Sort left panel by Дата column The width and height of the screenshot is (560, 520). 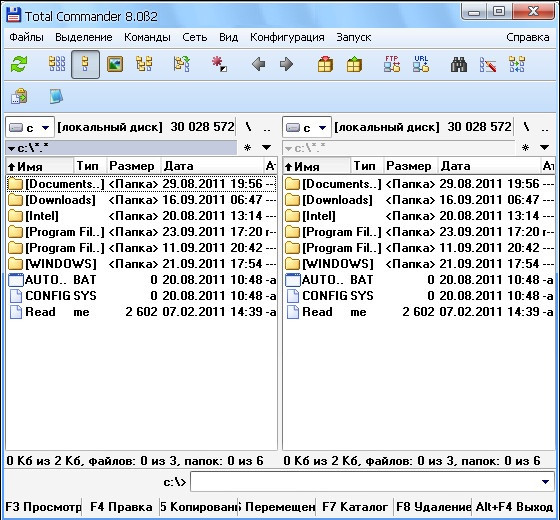tap(212, 166)
